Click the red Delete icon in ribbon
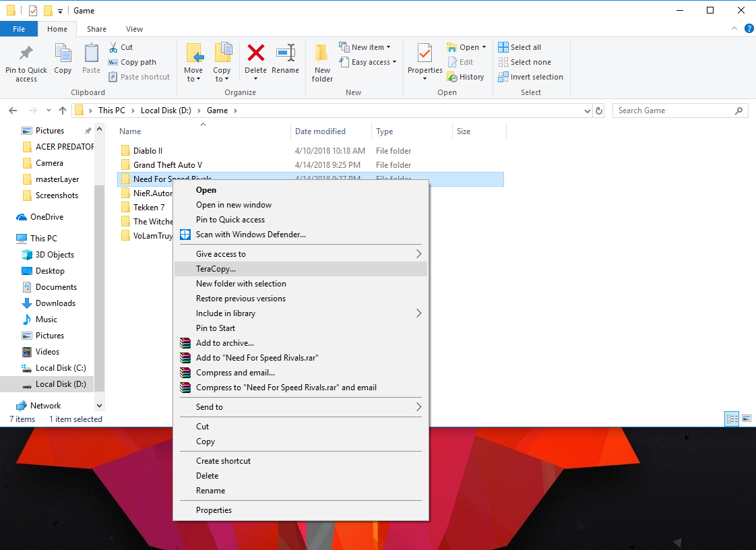Viewport: 756px width, 550px height. coord(255,53)
